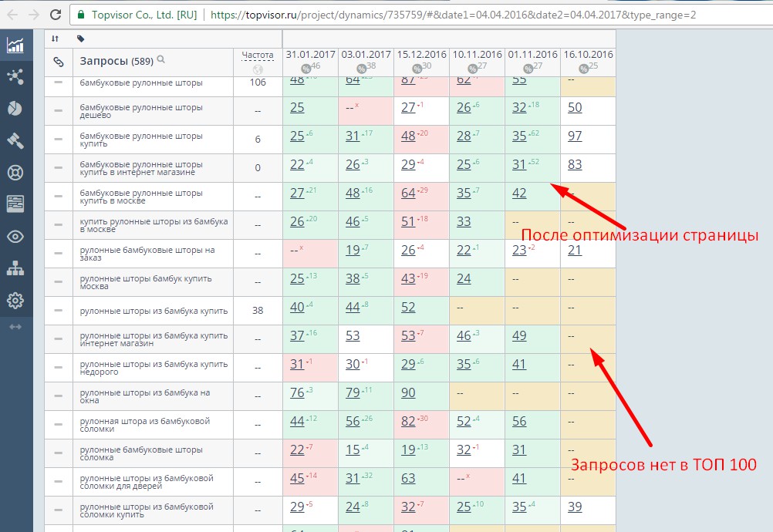Open the eye observation sidebar icon

point(15,237)
